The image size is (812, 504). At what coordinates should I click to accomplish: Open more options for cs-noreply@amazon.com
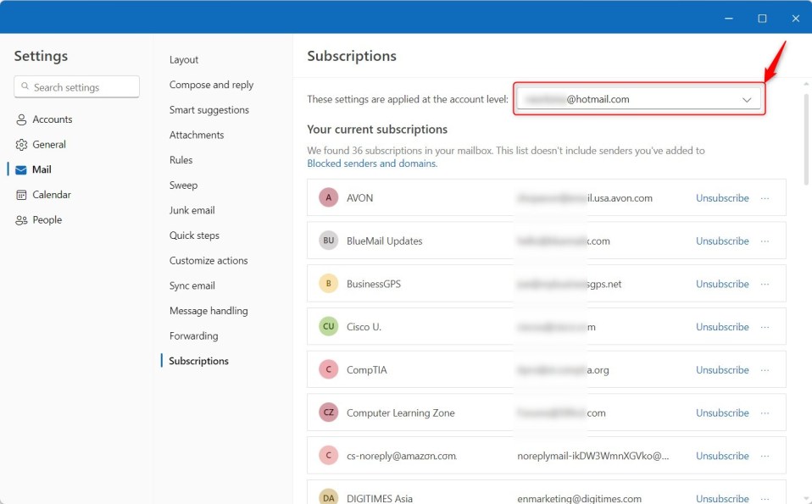tap(765, 456)
